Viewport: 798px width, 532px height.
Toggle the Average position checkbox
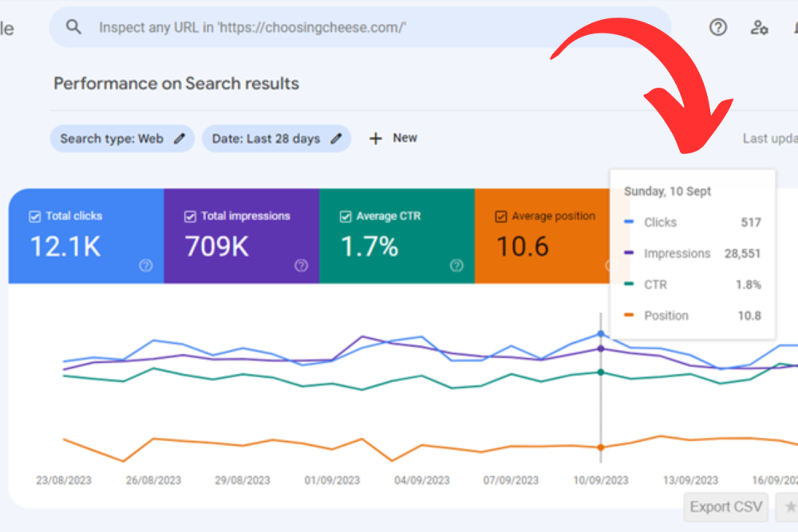click(500, 216)
